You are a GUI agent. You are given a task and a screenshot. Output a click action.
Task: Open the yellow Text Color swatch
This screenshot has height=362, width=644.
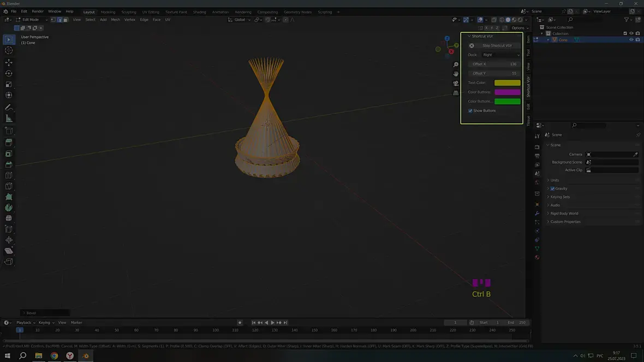(x=507, y=83)
